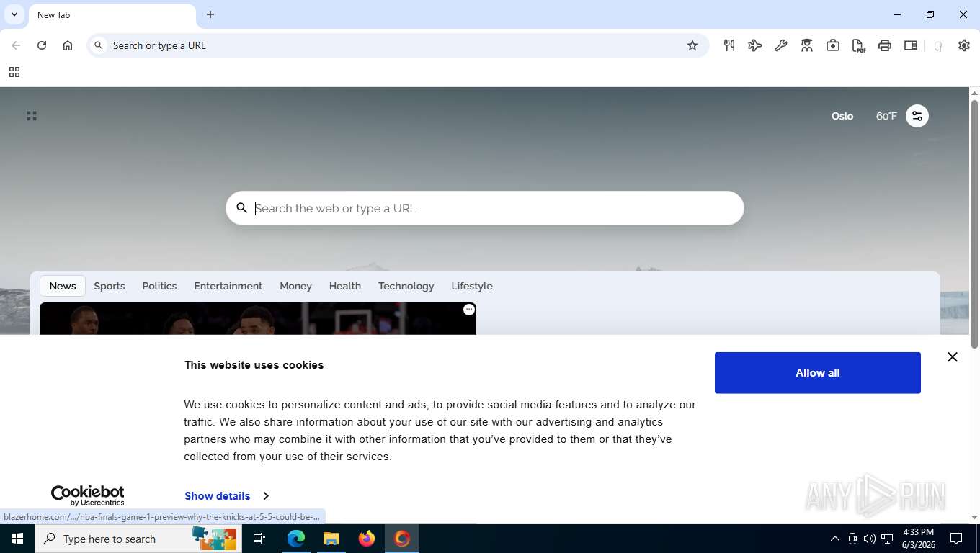Click the wrench tools icon
The height and width of the screenshot is (553, 980).
tap(781, 45)
